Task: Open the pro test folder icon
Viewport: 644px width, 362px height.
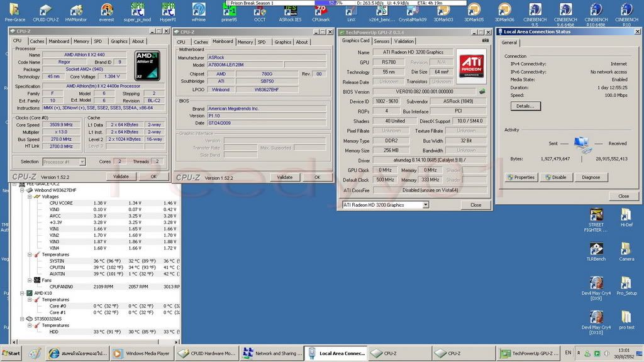Action: coord(626,320)
